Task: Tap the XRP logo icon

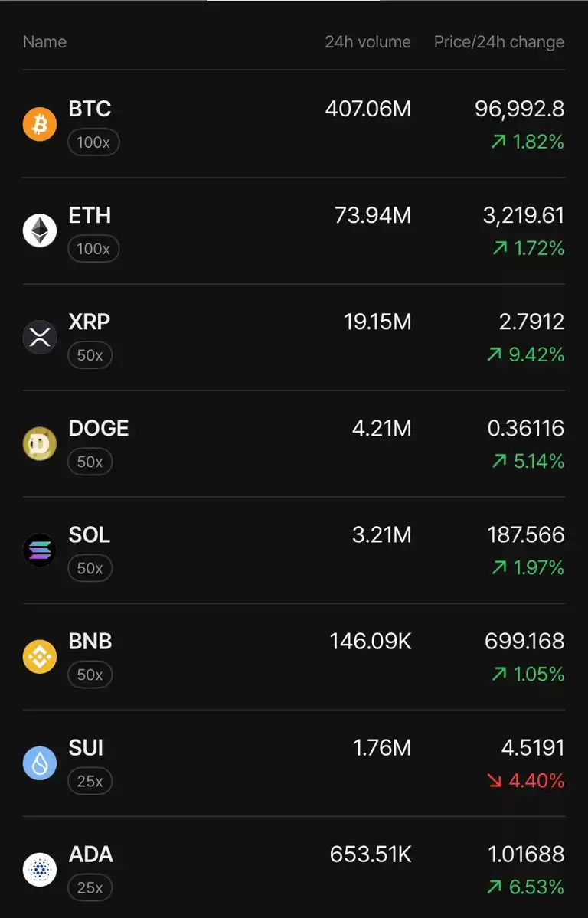Action: [40, 337]
